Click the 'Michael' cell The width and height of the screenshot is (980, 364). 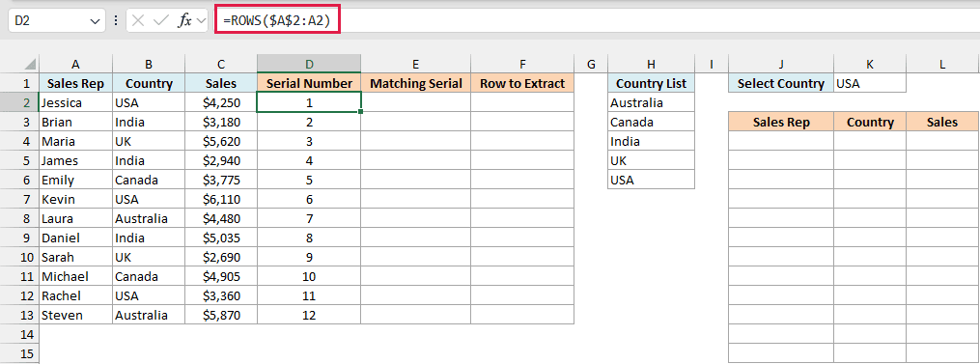75,276
